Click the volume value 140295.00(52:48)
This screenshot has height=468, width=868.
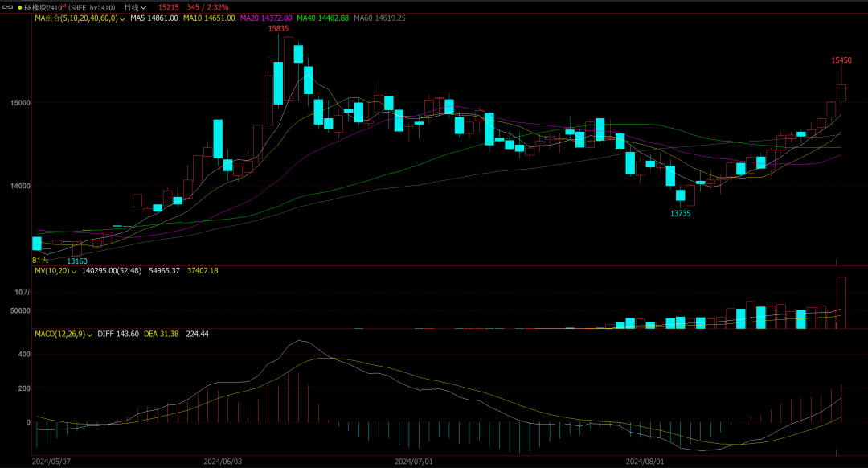pyautogui.click(x=112, y=271)
